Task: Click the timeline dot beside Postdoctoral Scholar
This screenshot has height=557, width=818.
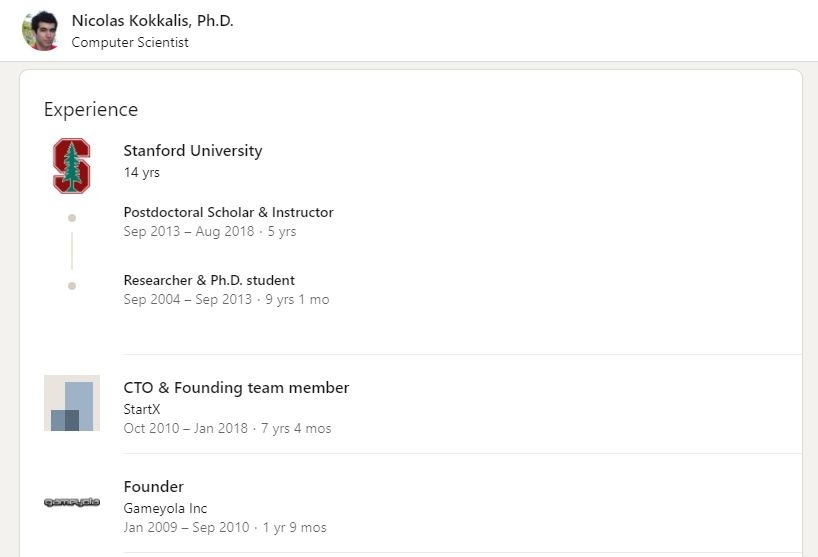Action: point(72,218)
